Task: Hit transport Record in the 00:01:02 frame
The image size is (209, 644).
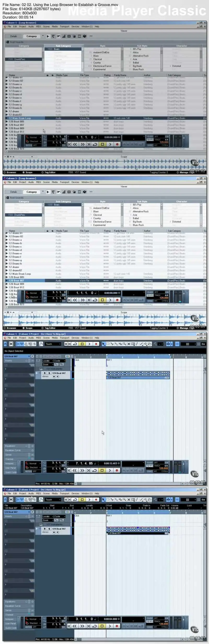Action: click(117, 144)
